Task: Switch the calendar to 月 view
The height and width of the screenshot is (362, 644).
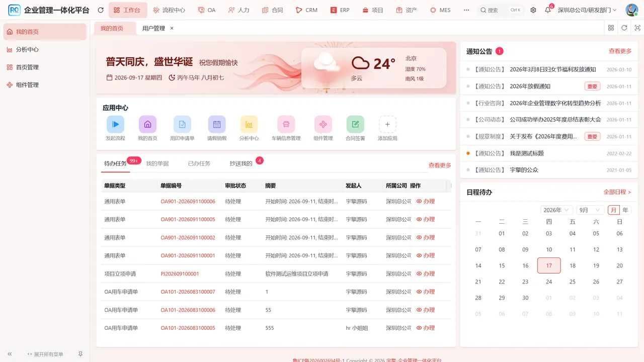Action: tap(613, 210)
